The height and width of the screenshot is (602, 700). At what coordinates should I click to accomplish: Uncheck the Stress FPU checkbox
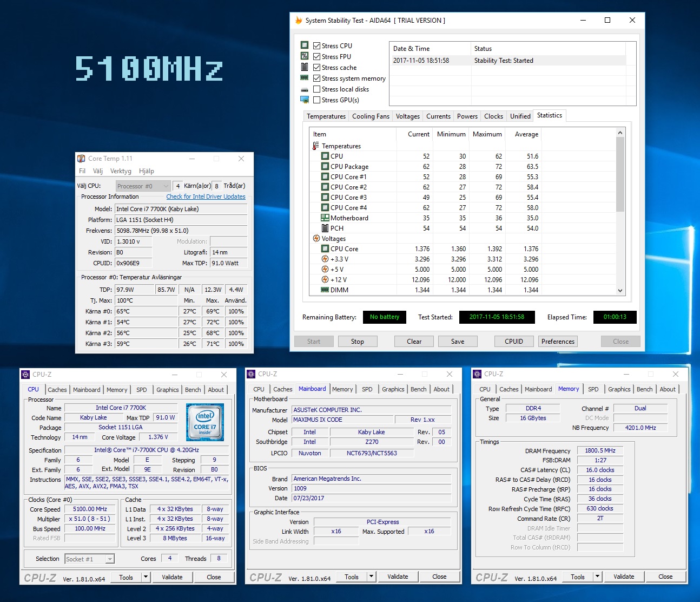pos(317,57)
